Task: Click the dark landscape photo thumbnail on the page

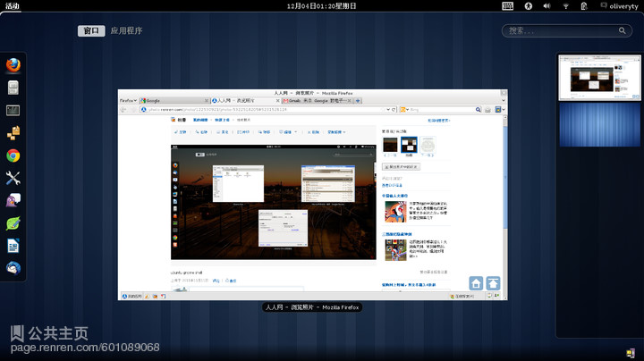Action: pos(390,145)
